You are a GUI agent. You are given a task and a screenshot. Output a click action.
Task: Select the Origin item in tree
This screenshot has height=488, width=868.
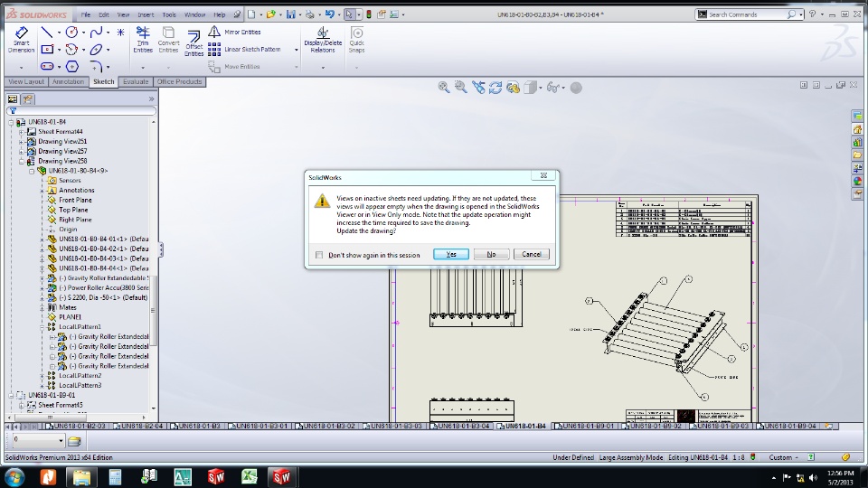68,230
